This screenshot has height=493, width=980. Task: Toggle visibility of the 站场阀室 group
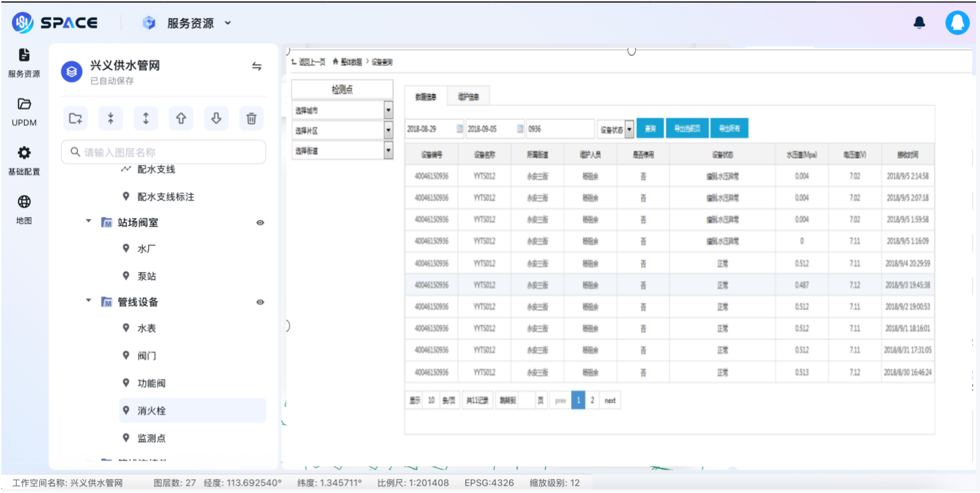click(x=260, y=223)
